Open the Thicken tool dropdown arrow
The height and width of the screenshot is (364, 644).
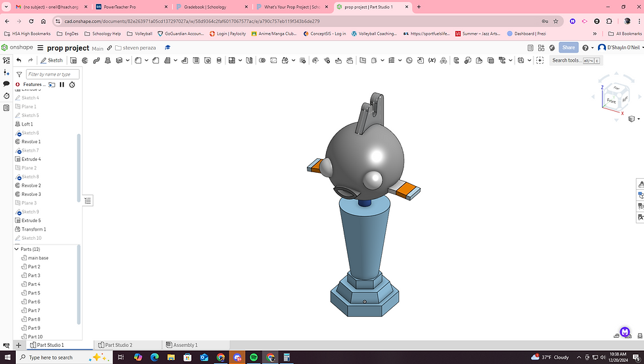click(x=127, y=60)
